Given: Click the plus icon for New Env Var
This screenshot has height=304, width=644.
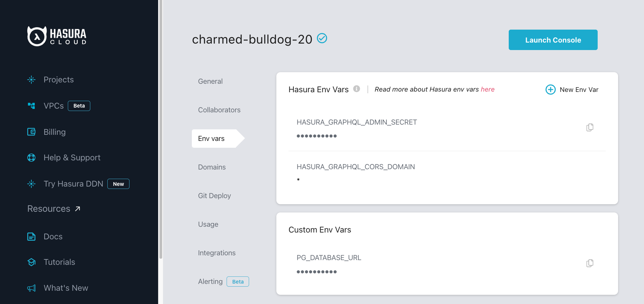Looking at the screenshot, I should pos(551,90).
